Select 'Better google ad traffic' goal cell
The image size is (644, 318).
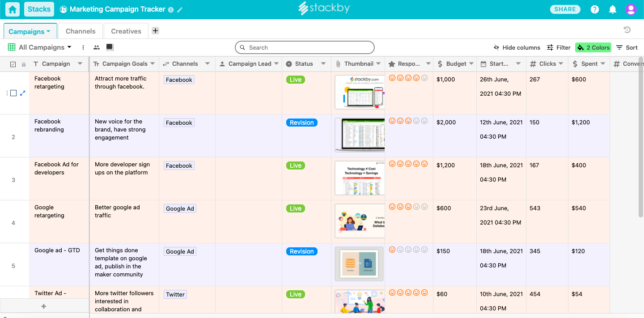[124, 222]
